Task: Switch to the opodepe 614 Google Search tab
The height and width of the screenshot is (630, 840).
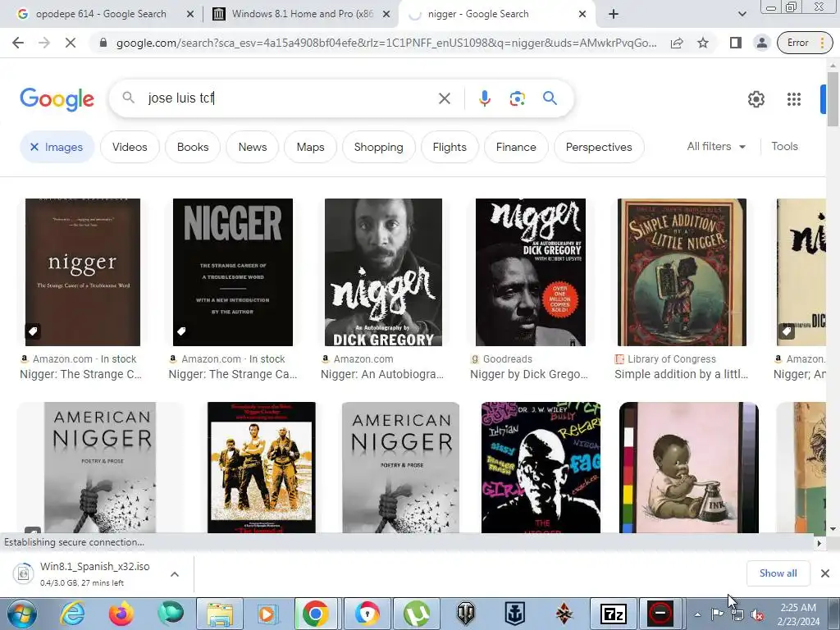Action: tap(101, 14)
